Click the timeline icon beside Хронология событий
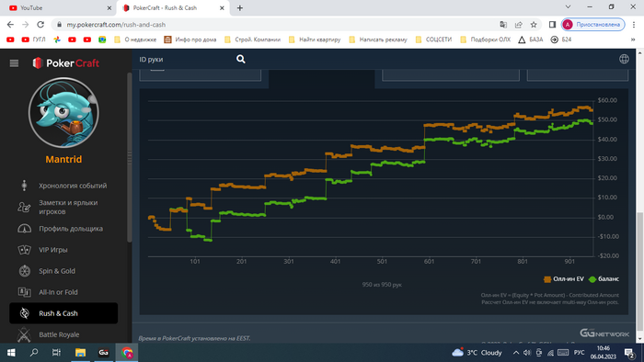Viewport: 644px width, 362px height. tap(24, 186)
